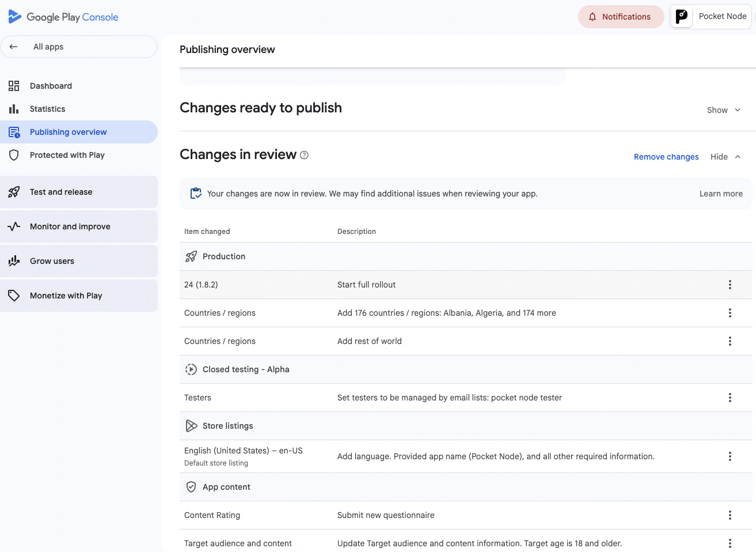Open options menu for Content Rating row
This screenshot has width=756, height=552.
pos(730,515)
